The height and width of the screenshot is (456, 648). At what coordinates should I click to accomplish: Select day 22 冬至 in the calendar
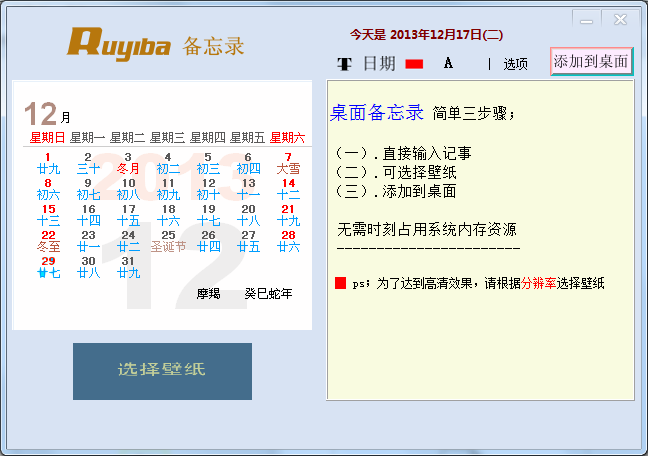click(48, 241)
